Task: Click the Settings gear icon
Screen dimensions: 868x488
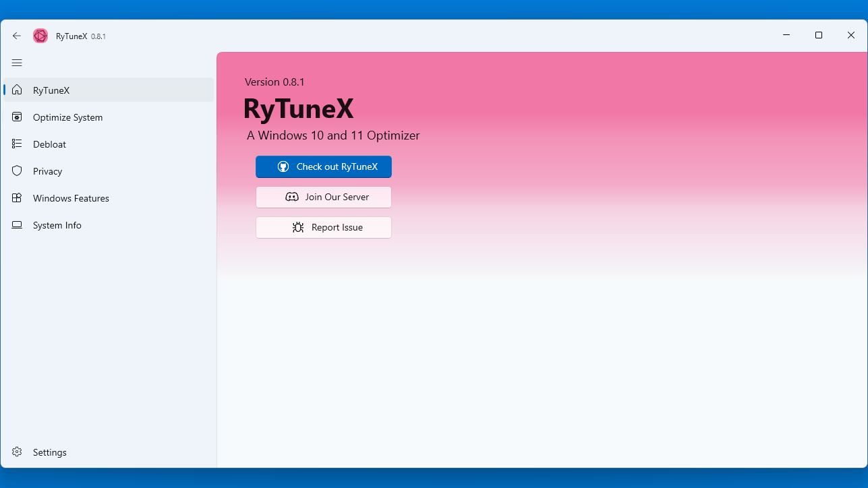Action: click(18, 452)
